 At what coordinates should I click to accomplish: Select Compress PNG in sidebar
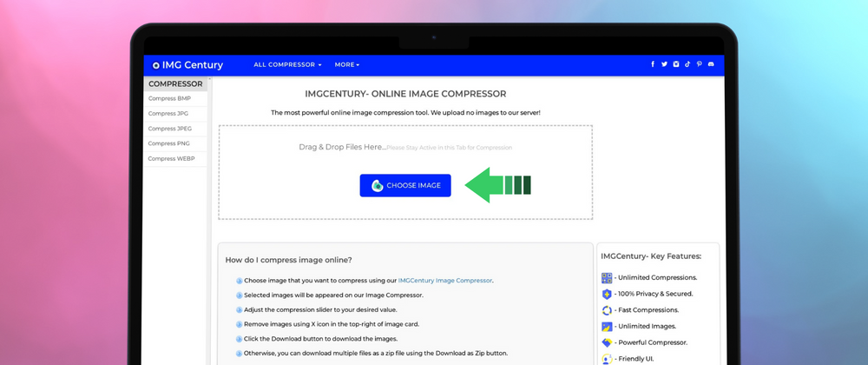coord(175,143)
